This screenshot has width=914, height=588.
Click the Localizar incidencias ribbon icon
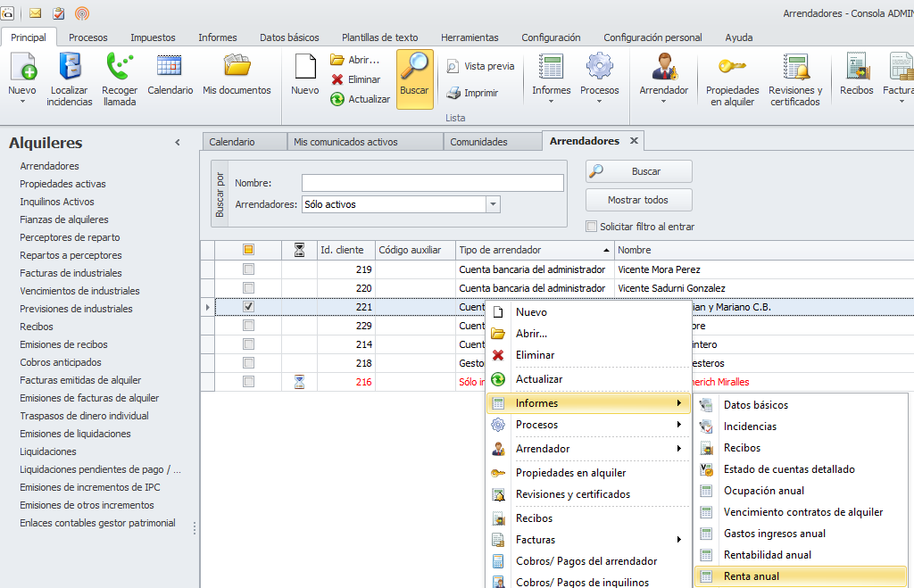pos(70,69)
